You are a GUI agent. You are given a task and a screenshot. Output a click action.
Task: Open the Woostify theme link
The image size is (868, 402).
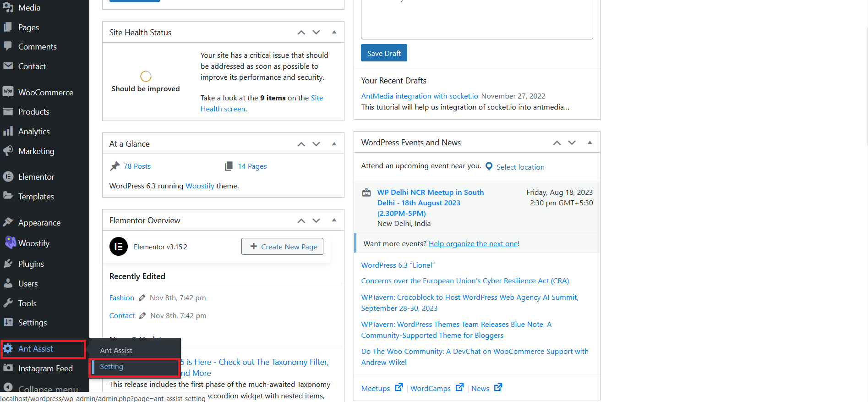point(200,186)
